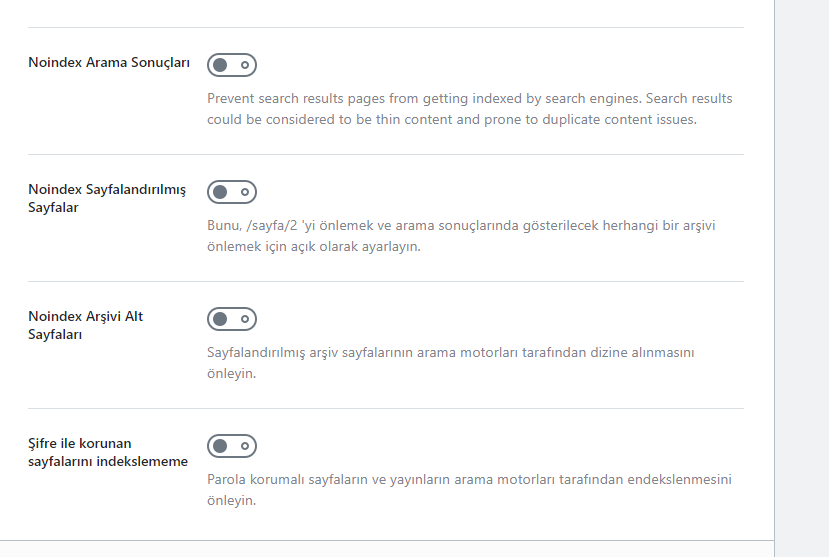Click the off-ring icon in Arama Sonuçları toggle

tap(245, 65)
